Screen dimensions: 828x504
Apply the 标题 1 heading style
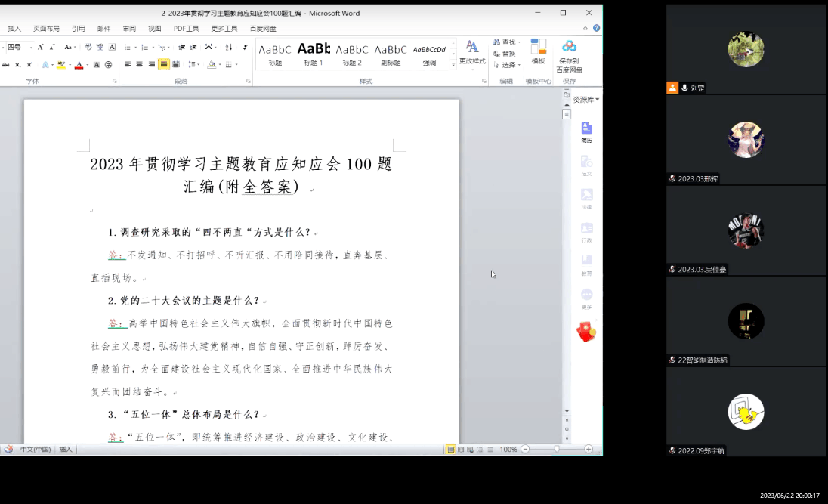(314, 53)
